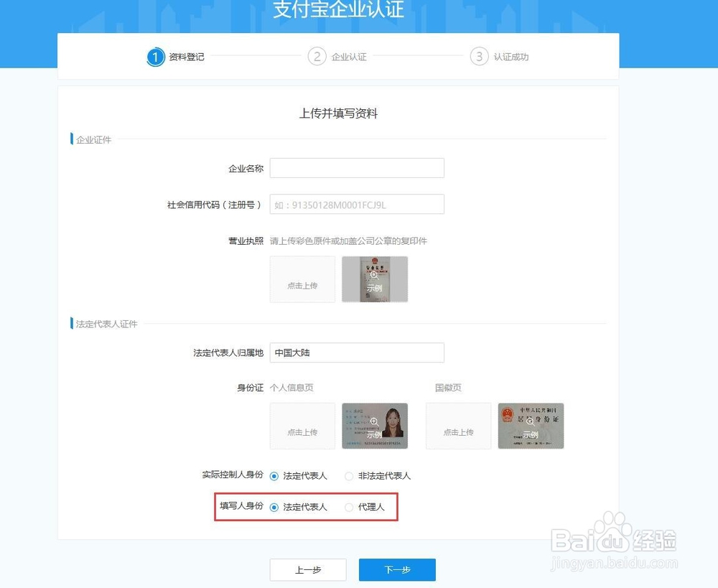Select 非法定代表人 for 实际控制人身份
Screen dimensions: 718x588
point(349,476)
